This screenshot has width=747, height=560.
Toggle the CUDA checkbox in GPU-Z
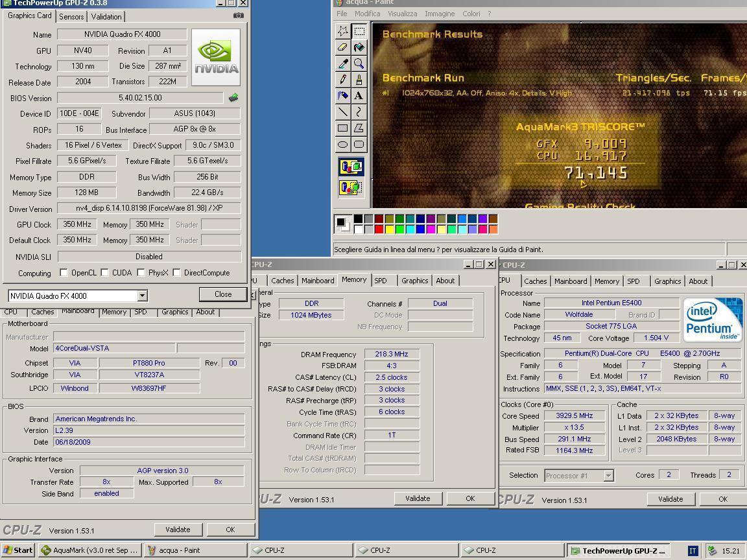coord(105,273)
